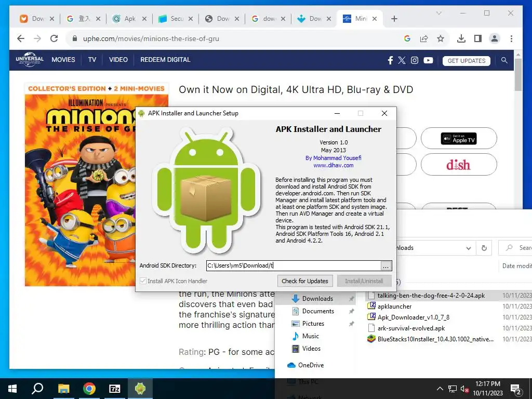Select the apklauncher file
The height and width of the screenshot is (399, 532).
(394, 307)
